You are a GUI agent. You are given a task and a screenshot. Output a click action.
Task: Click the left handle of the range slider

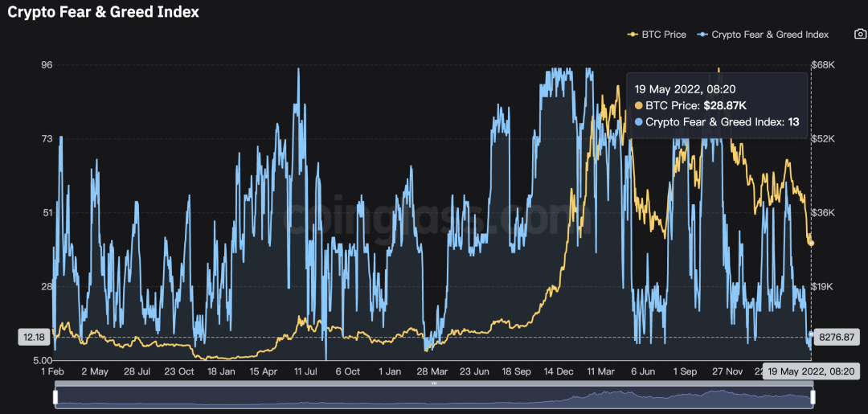55,397
